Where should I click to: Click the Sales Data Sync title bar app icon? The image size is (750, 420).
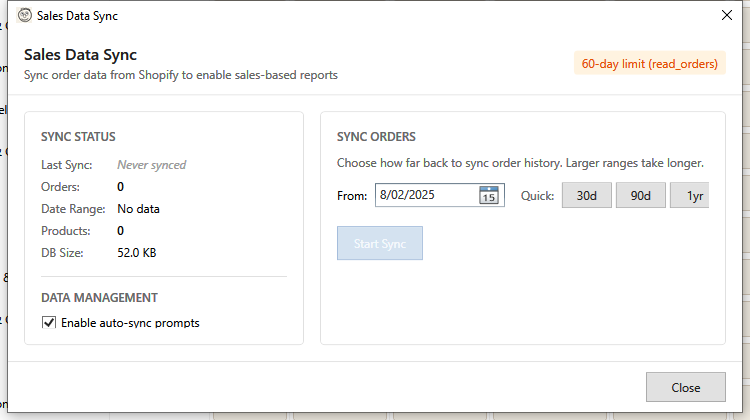click(x=24, y=15)
